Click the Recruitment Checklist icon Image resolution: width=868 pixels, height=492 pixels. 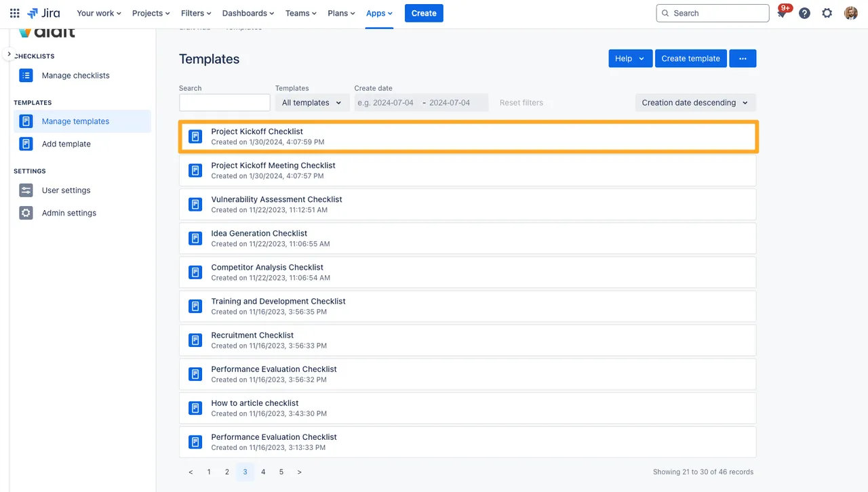point(195,340)
